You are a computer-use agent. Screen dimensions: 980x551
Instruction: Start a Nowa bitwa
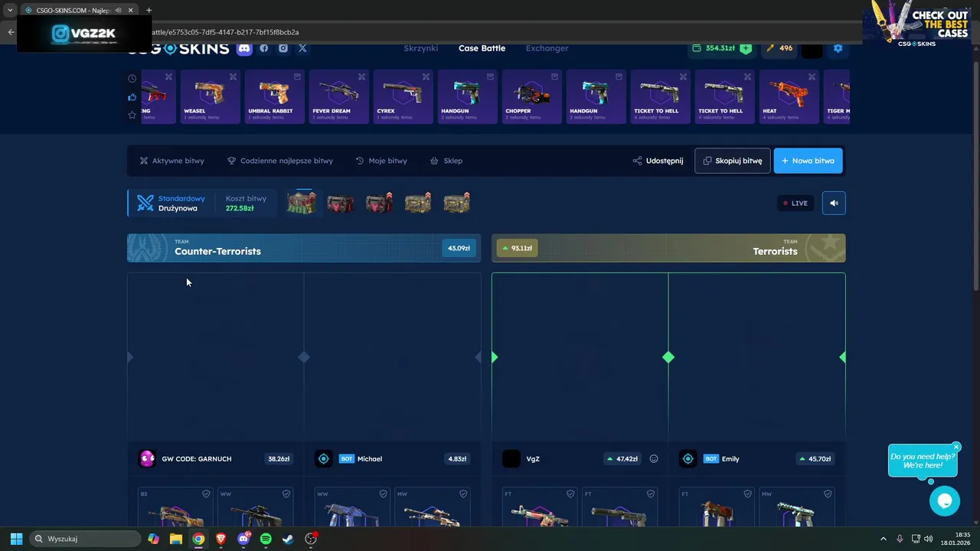tap(808, 161)
